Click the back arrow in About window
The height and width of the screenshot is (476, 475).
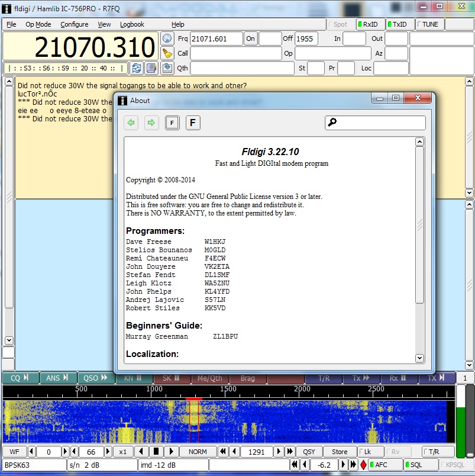point(131,123)
